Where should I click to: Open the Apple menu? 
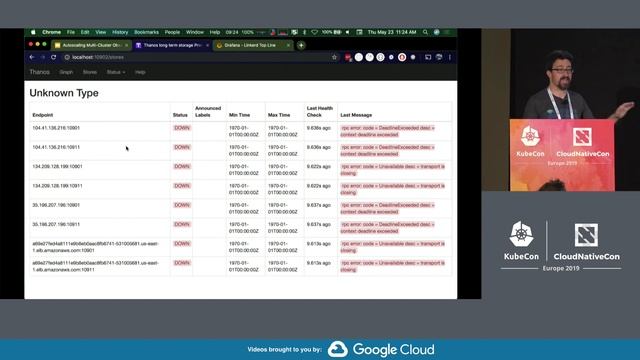pos(33,32)
